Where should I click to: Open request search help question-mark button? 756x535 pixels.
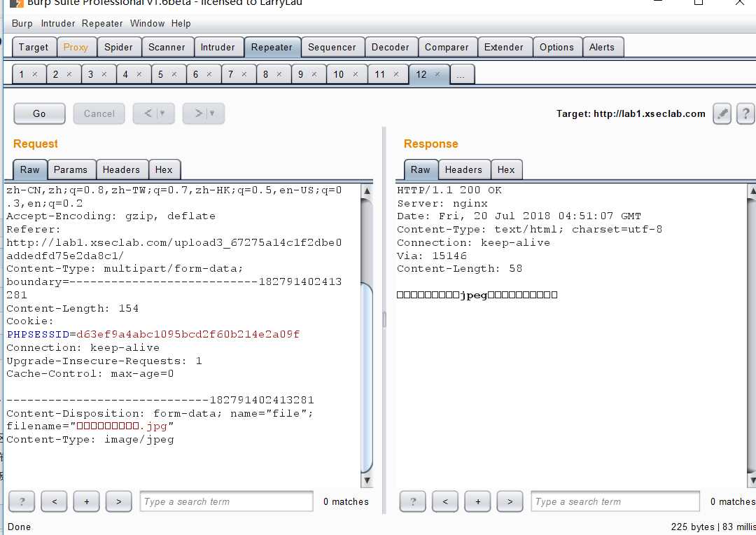(x=22, y=501)
